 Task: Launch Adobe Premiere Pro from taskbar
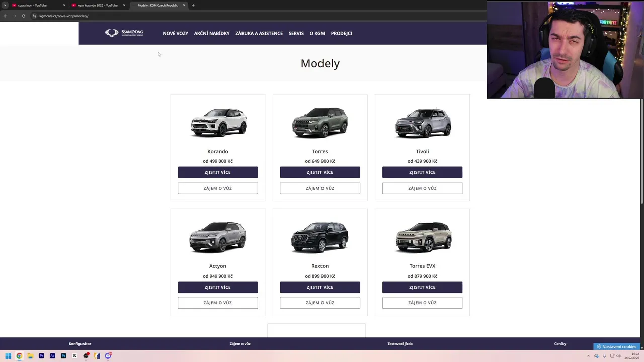pos(41,356)
